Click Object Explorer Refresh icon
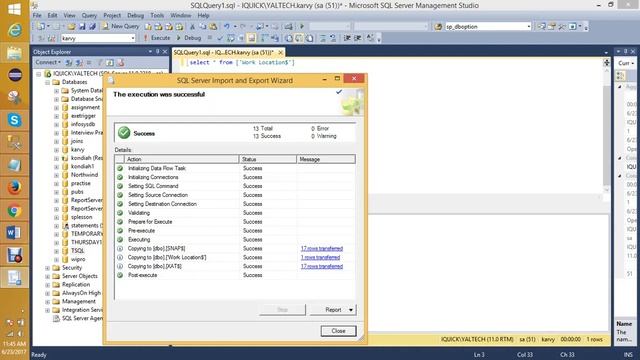The width and height of the screenshot is (640, 360). (110, 63)
